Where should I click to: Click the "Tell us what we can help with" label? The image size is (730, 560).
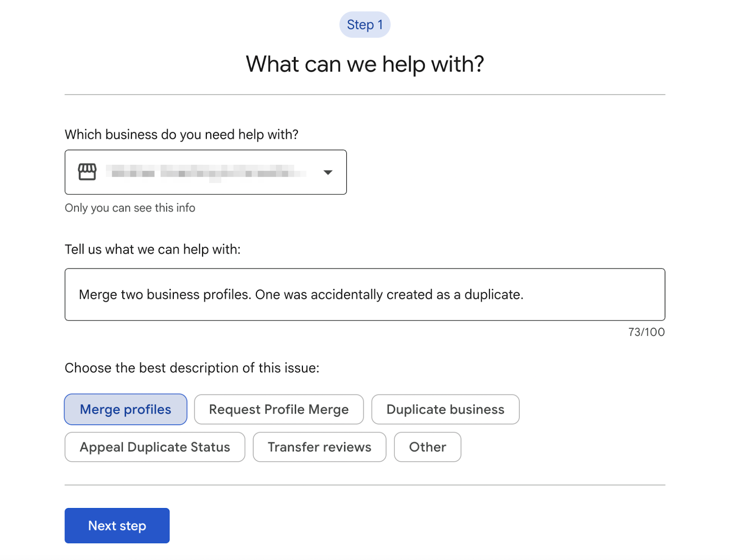(152, 249)
